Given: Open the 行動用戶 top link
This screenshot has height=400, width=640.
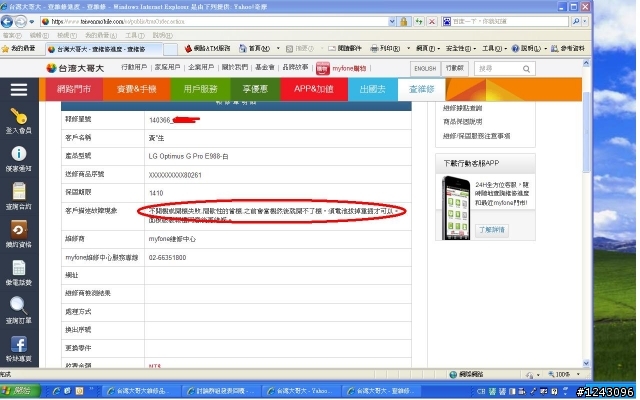Looking at the screenshot, I should pos(134,67).
